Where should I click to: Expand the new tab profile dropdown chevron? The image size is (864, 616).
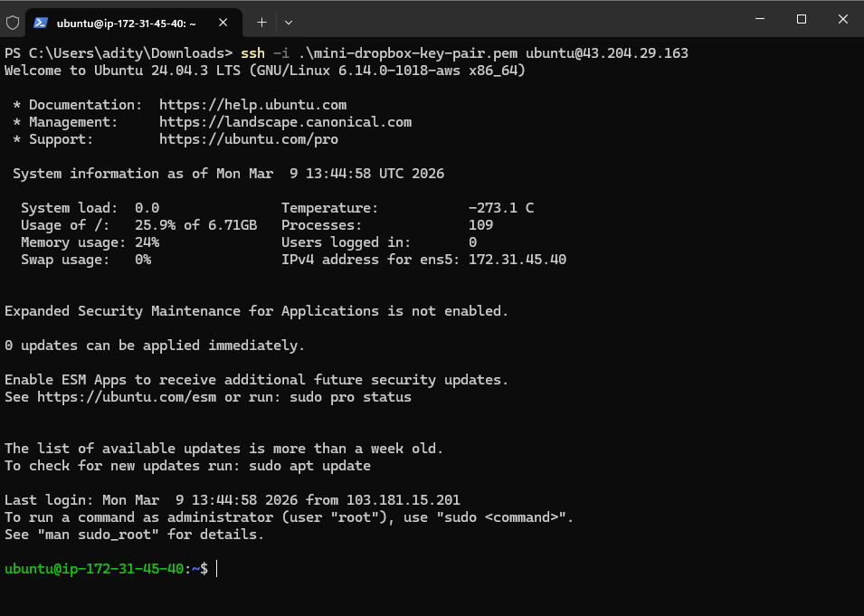coord(289,22)
